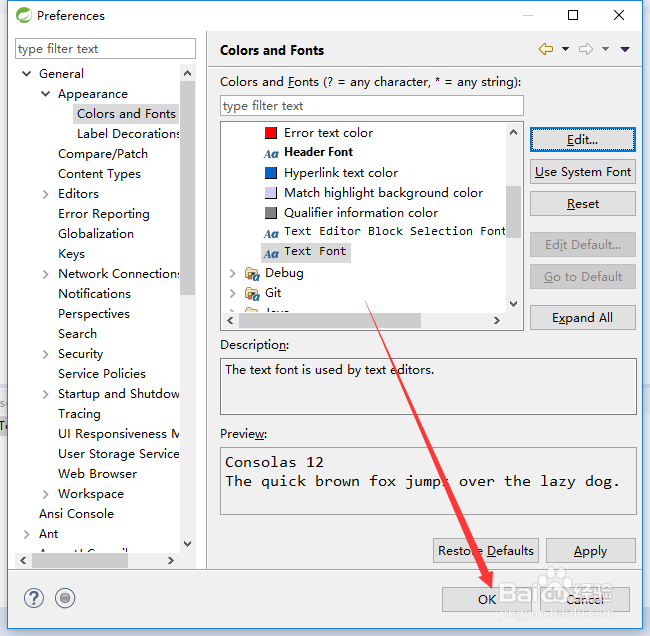Open Search preference page
The width and height of the screenshot is (650, 636).
pyautogui.click(x=77, y=333)
